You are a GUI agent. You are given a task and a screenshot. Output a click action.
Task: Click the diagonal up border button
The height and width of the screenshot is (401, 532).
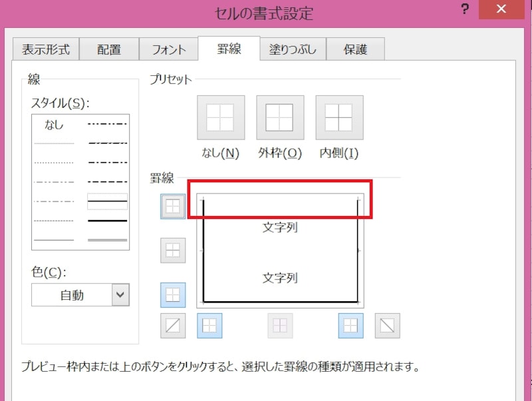pos(173,326)
